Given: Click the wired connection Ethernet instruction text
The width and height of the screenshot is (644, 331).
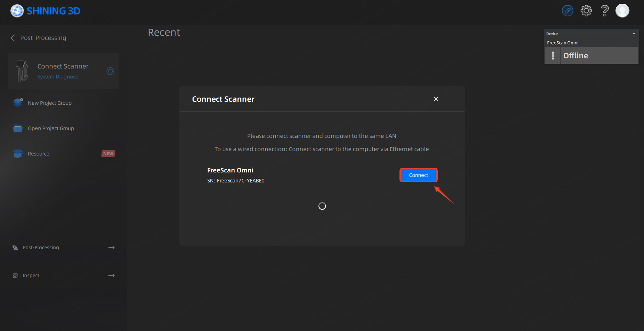Looking at the screenshot, I should point(322,149).
